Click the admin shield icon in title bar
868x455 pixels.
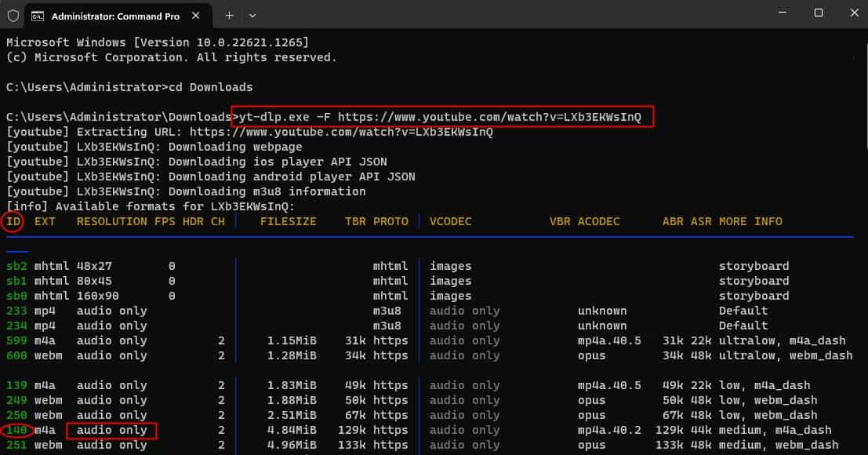(13, 15)
